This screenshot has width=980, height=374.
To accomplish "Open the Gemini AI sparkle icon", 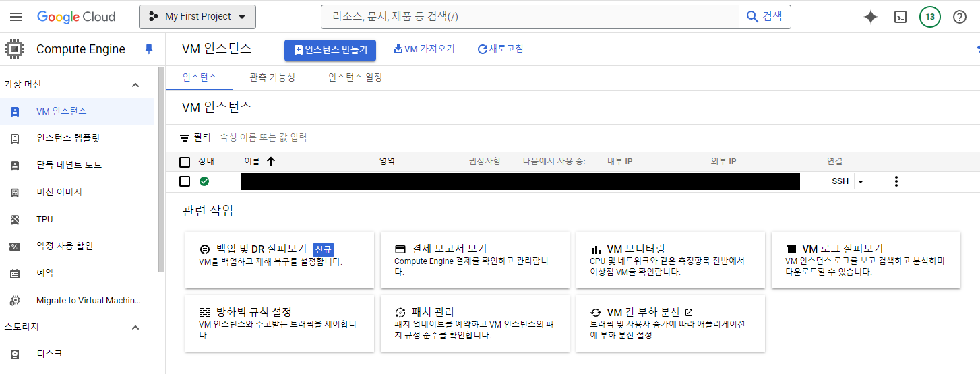I will click(x=870, y=17).
